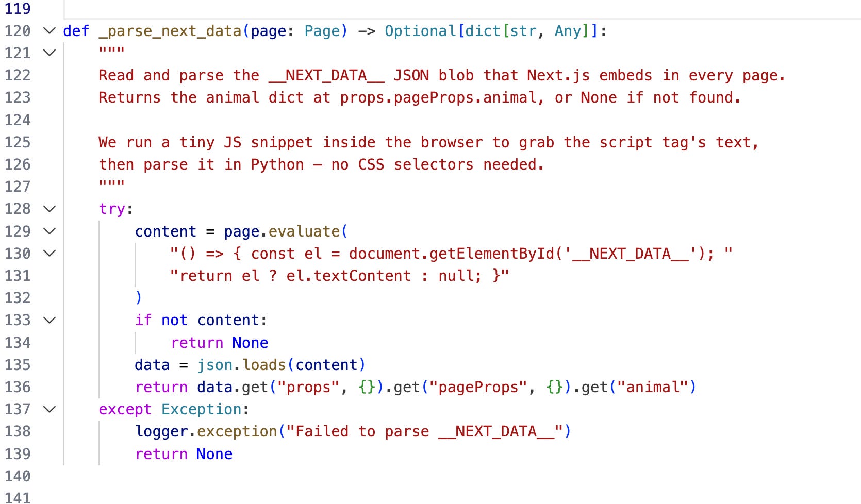Click the 'loads' method on line 135
The height and width of the screenshot is (504, 861).
coord(264,365)
